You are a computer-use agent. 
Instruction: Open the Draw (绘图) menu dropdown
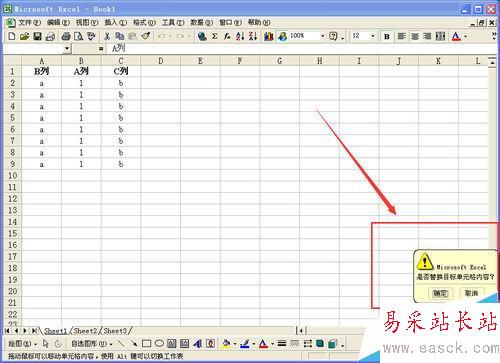(22, 343)
